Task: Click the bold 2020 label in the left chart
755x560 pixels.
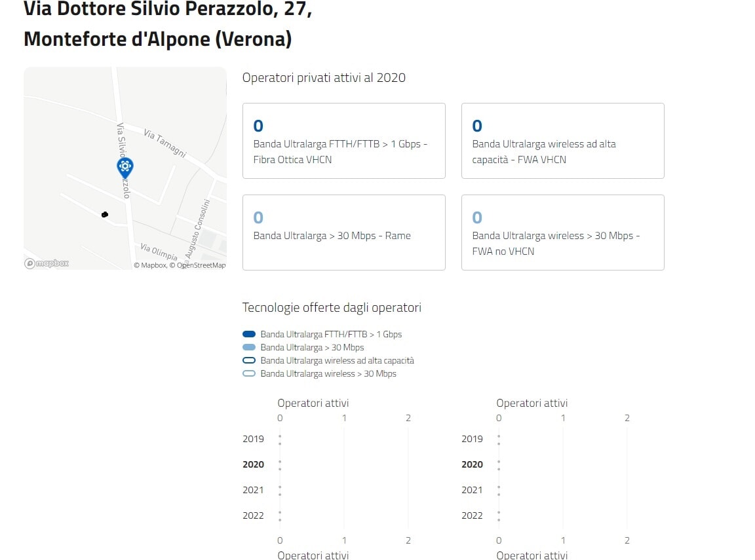Action: click(x=253, y=464)
